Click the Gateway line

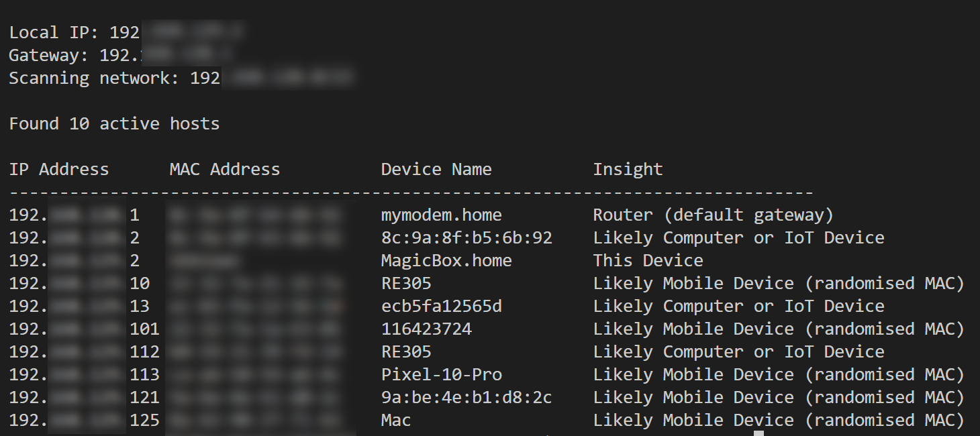click(121, 56)
